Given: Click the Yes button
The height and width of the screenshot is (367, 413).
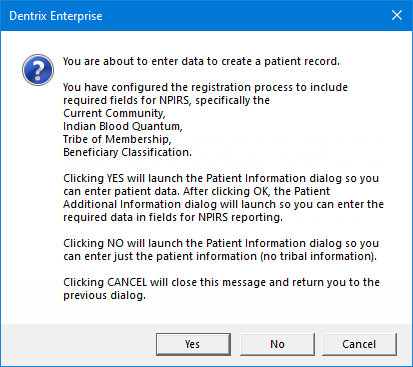Looking at the screenshot, I should 193,344.
